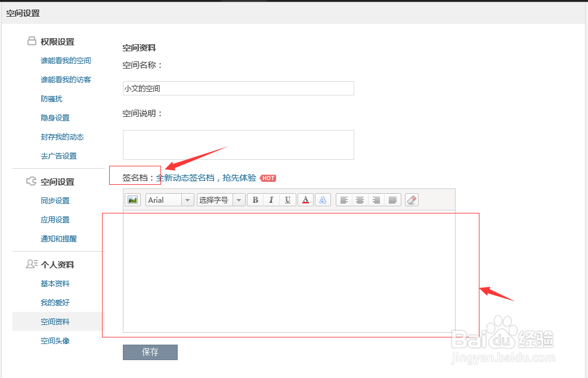Viewport: 588px width, 378px height.
Task: Clear formatting with the eraser icon
Action: [x=411, y=200]
